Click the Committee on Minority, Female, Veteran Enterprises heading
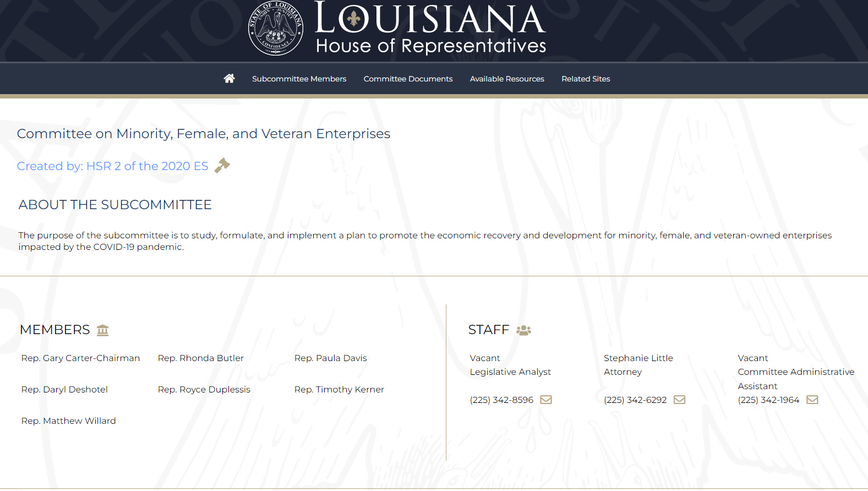This screenshot has height=491, width=868. tap(204, 134)
